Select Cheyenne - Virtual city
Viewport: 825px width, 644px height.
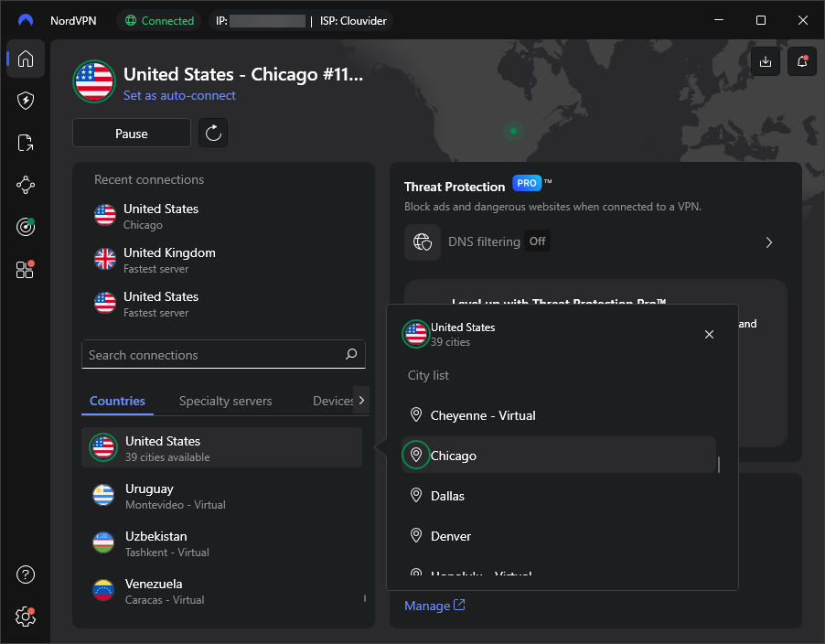[x=559, y=415]
